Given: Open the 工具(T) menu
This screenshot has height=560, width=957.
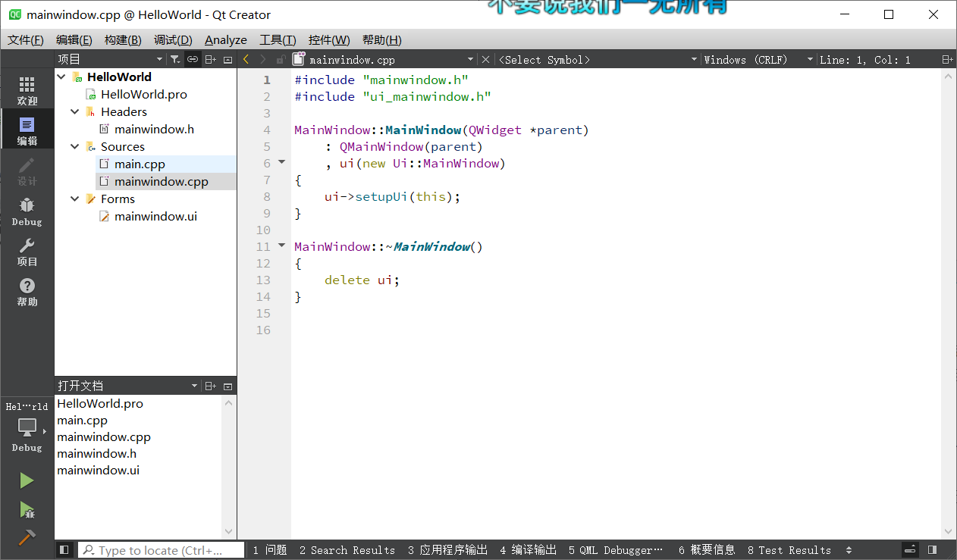Looking at the screenshot, I should [x=278, y=39].
